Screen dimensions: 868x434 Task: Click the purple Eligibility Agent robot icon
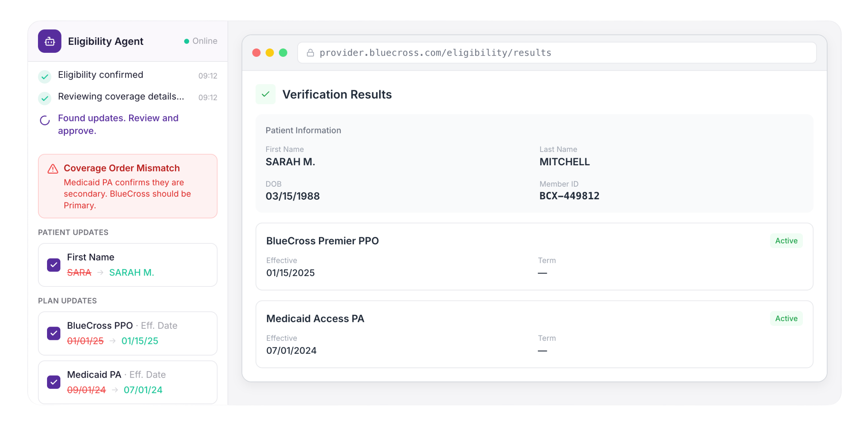coord(50,41)
